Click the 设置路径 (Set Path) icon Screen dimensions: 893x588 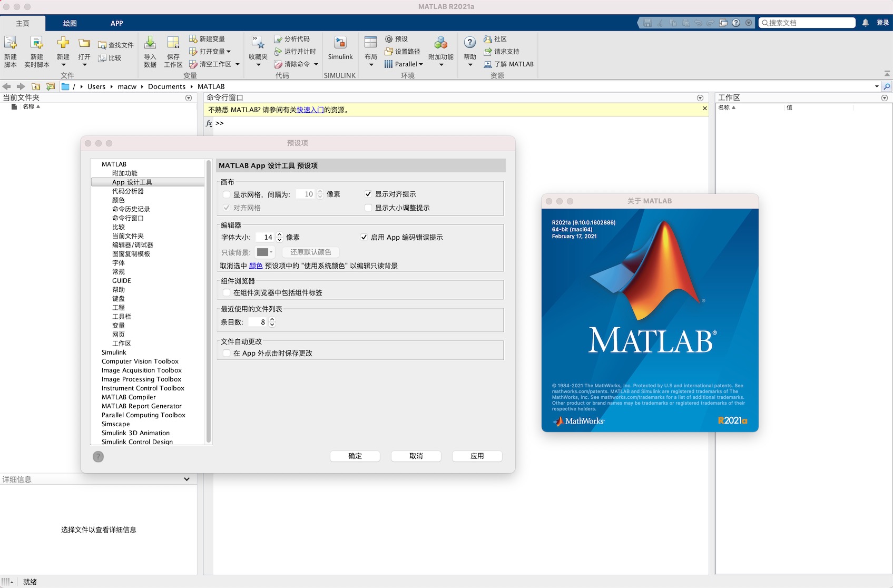click(x=389, y=52)
